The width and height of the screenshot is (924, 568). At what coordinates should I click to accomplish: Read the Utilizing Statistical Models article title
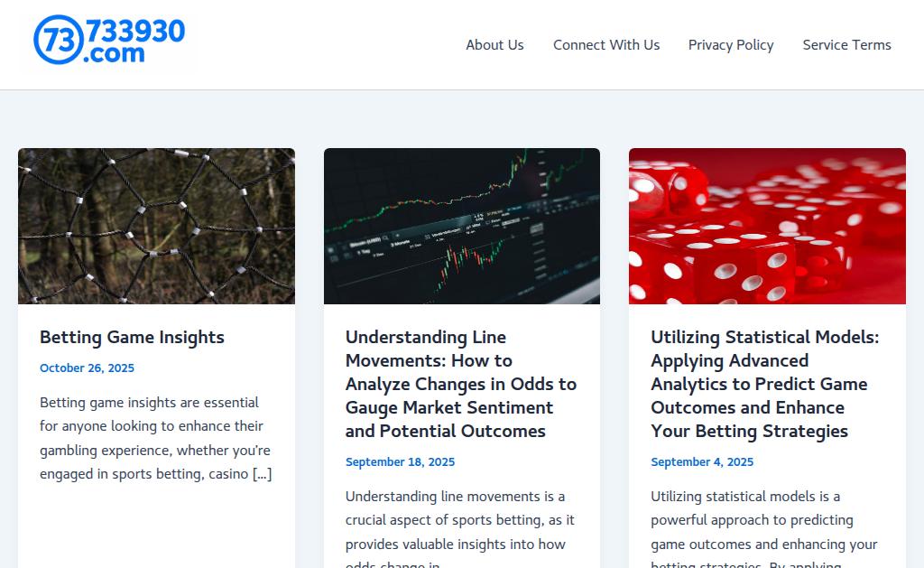[765, 384]
